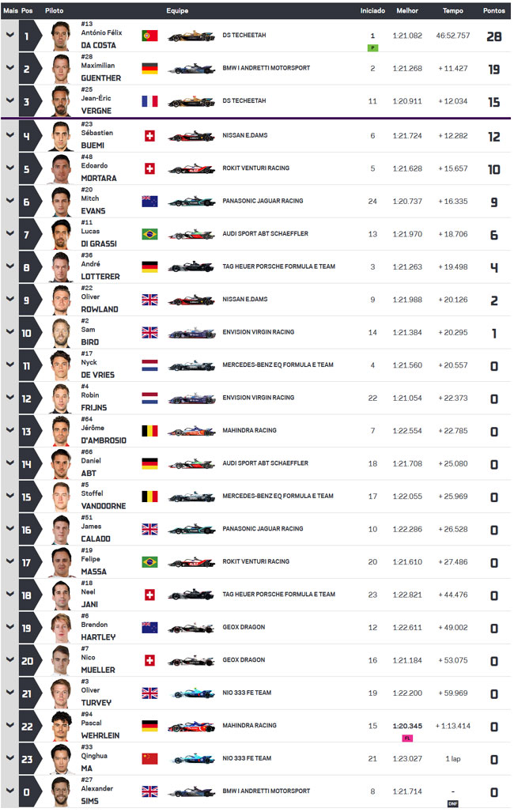Click Felipe Massa's driver portrait
514x812 pixels.
[61, 562]
